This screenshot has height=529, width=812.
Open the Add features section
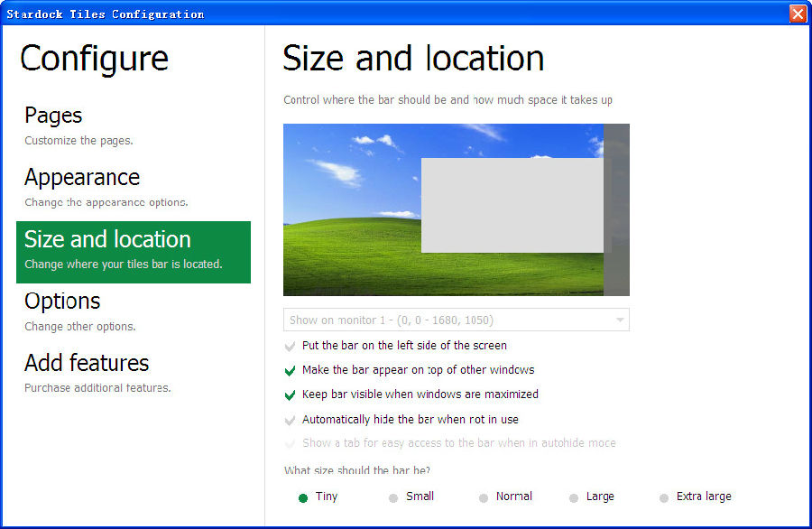(x=86, y=364)
